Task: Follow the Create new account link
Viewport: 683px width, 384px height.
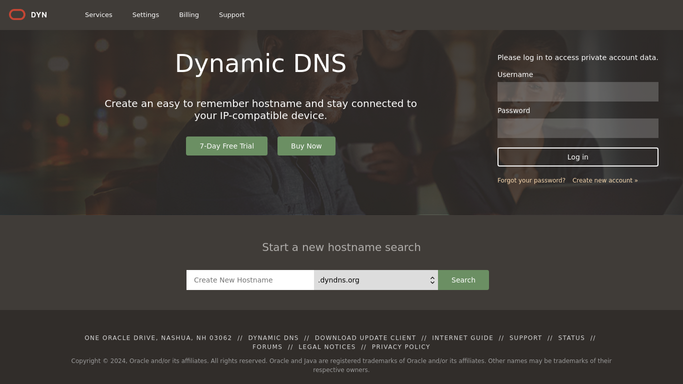Action: (605, 180)
